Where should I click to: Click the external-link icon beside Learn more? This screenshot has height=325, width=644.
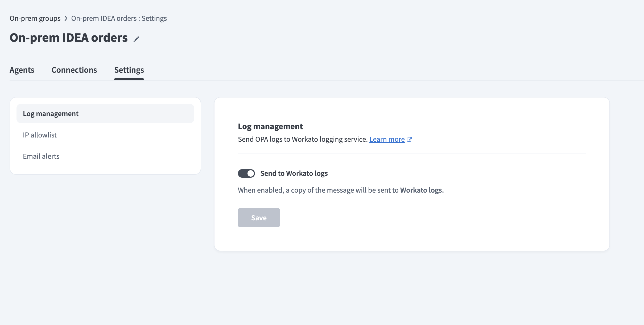coord(410,139)
